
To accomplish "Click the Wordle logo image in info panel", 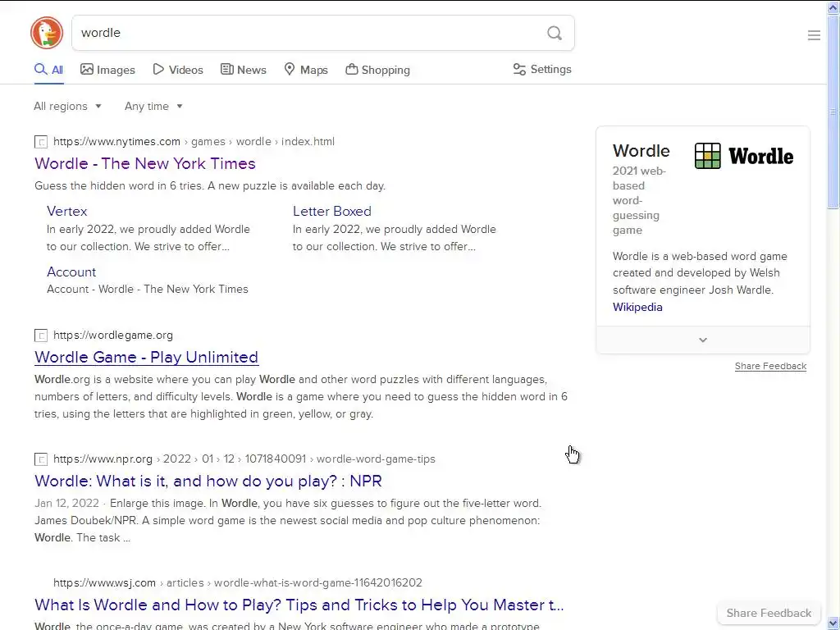I will coord(743,156).
